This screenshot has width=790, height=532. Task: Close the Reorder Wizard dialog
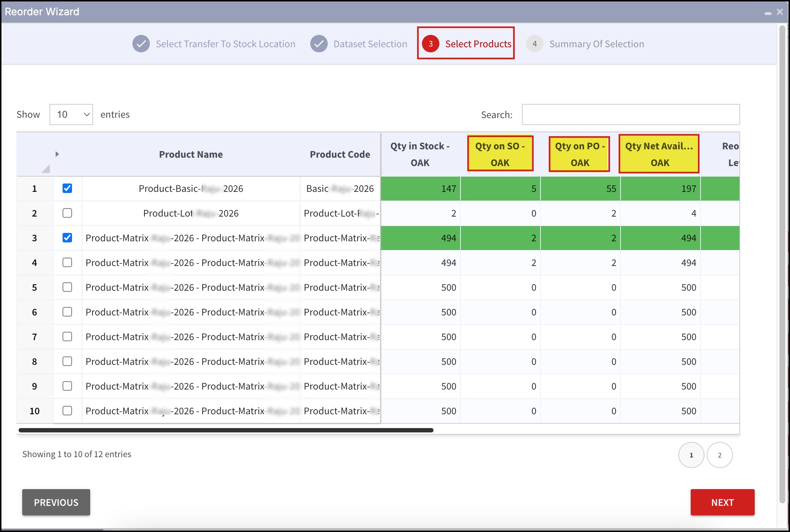pos(779,12)
